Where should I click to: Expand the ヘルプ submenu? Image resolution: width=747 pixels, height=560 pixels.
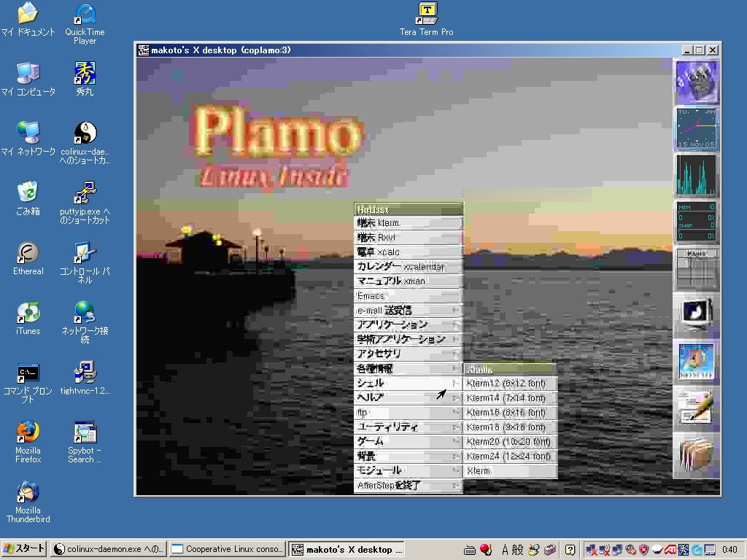point(409,397)
